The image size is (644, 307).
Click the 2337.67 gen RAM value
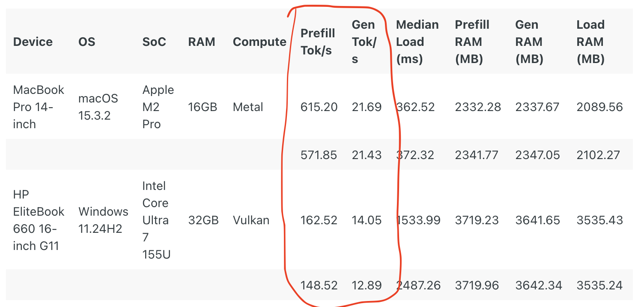tap(537, 107)
